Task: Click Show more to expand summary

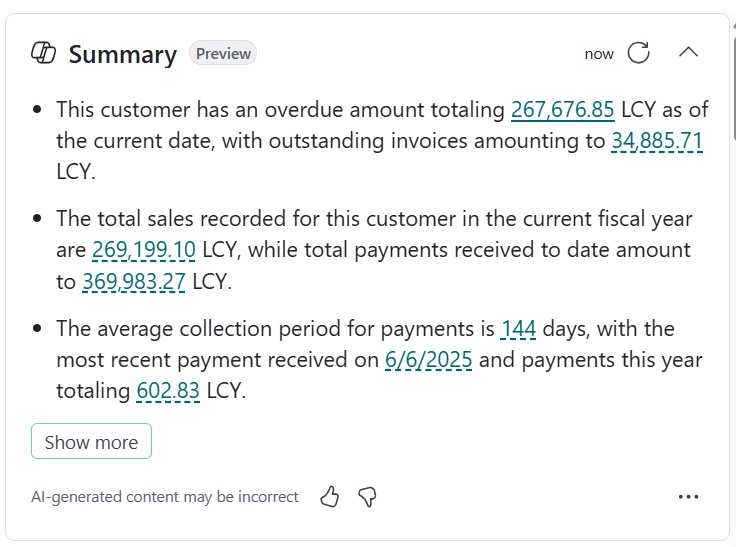Action: [91, 442]
